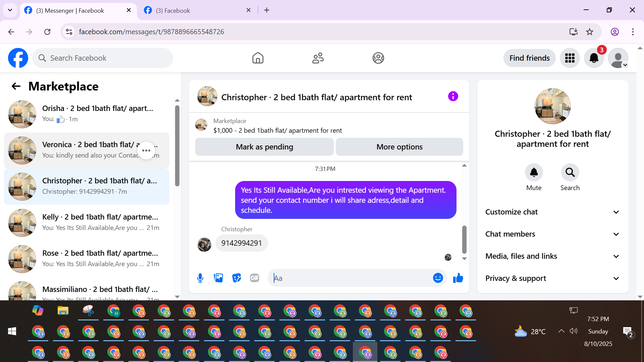Open the sticker picker icon
Viewport: 644px width, 362px height.
click(236, 278)
